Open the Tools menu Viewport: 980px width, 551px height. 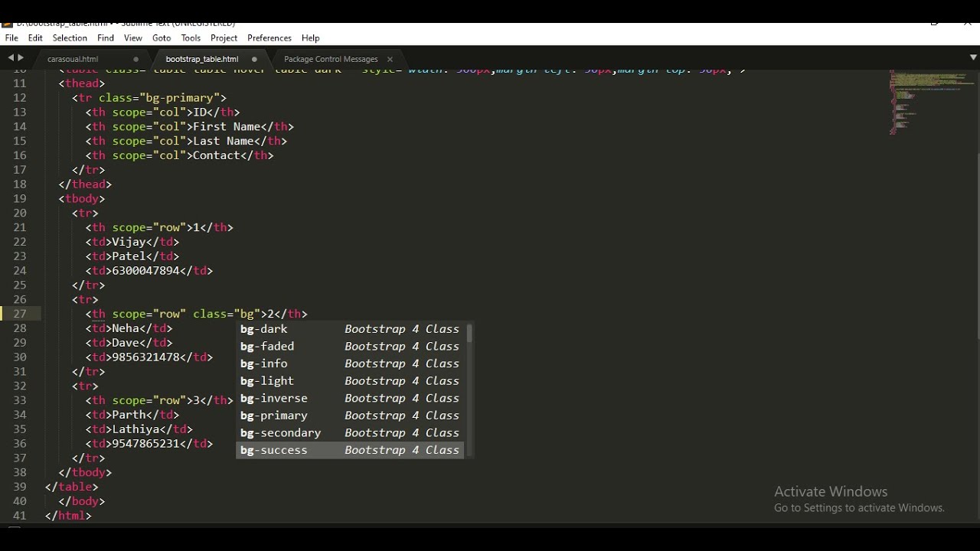[191, 37]
